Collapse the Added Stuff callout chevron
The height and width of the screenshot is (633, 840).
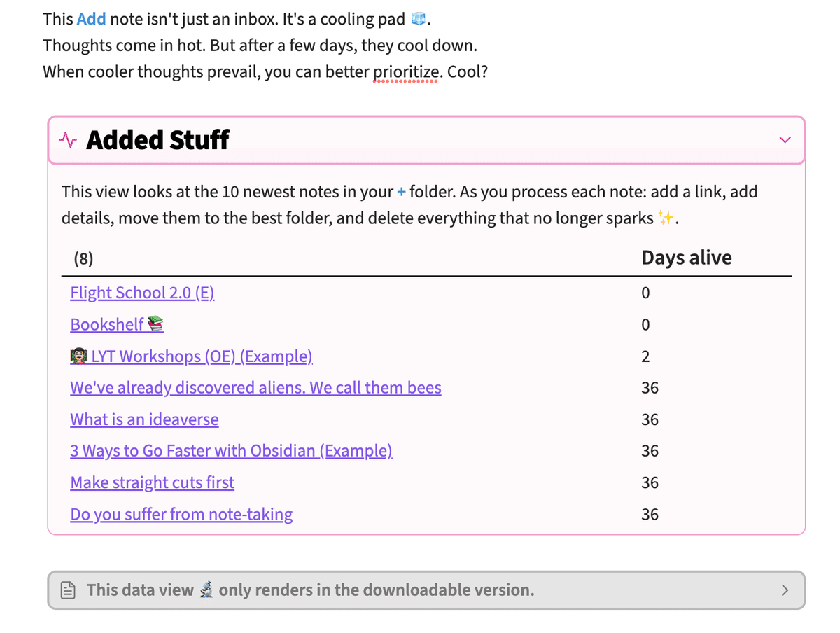(x=785, y=140)
